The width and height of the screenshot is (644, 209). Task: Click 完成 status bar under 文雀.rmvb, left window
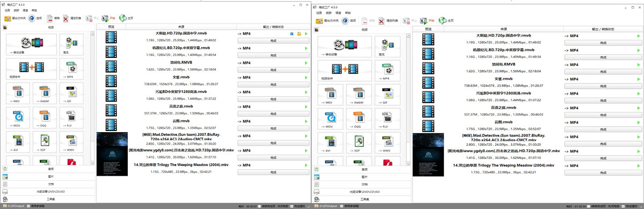point(273,84)
